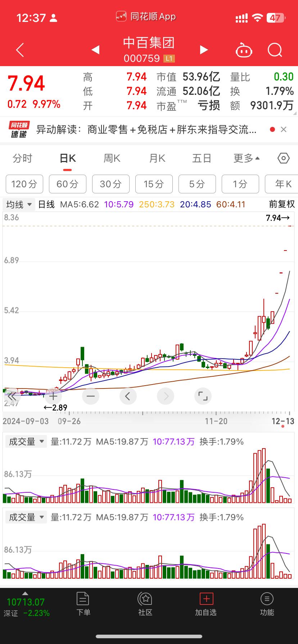Image resolution: width=298 pixels, height=644 pixels.
Task: Tap the 日线 label
Action: point(46,204)
